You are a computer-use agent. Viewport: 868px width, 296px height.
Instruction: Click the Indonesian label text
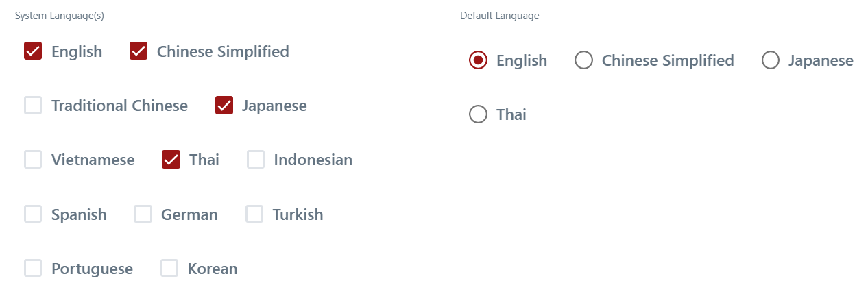[313, 160]
